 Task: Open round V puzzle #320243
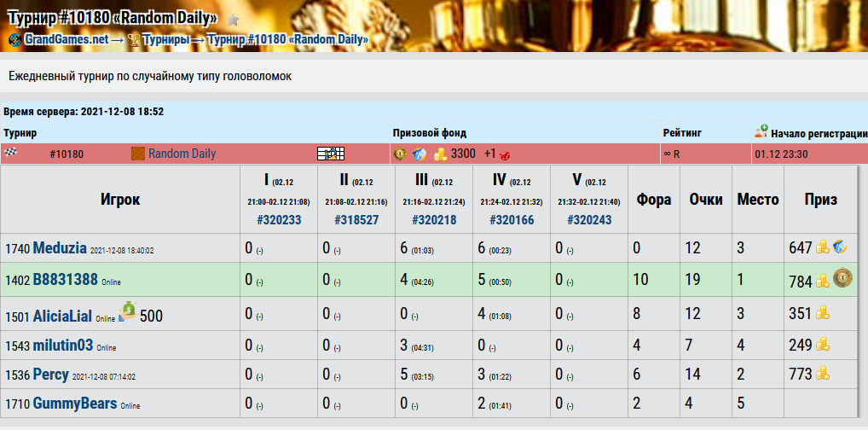(588, 219)
